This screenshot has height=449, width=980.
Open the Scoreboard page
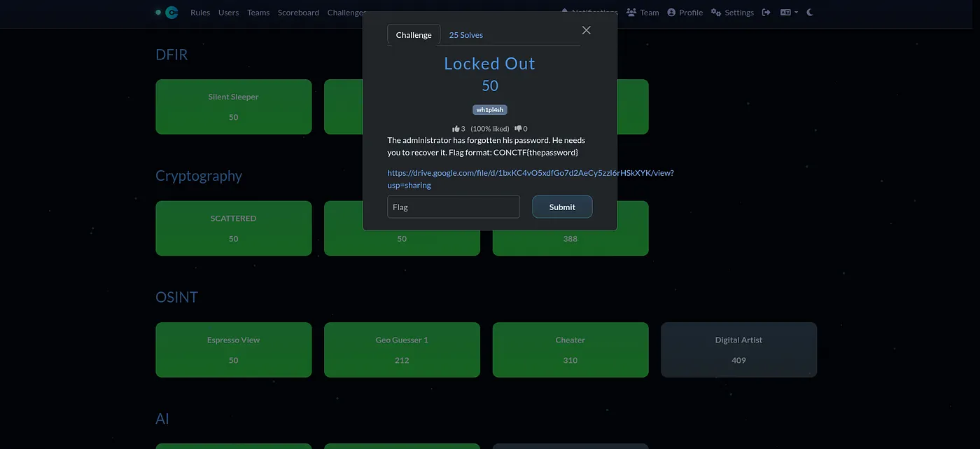[298, 13]
